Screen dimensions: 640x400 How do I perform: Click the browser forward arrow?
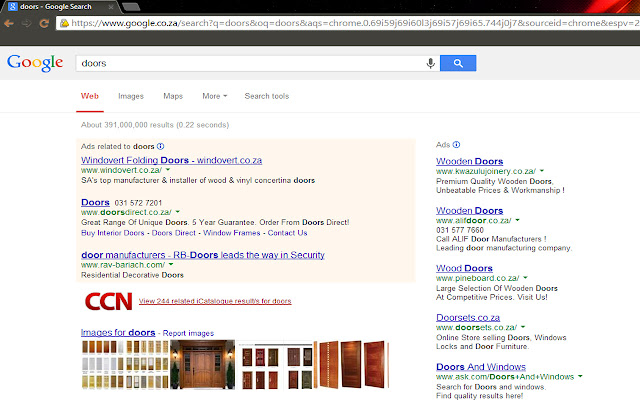27,24
